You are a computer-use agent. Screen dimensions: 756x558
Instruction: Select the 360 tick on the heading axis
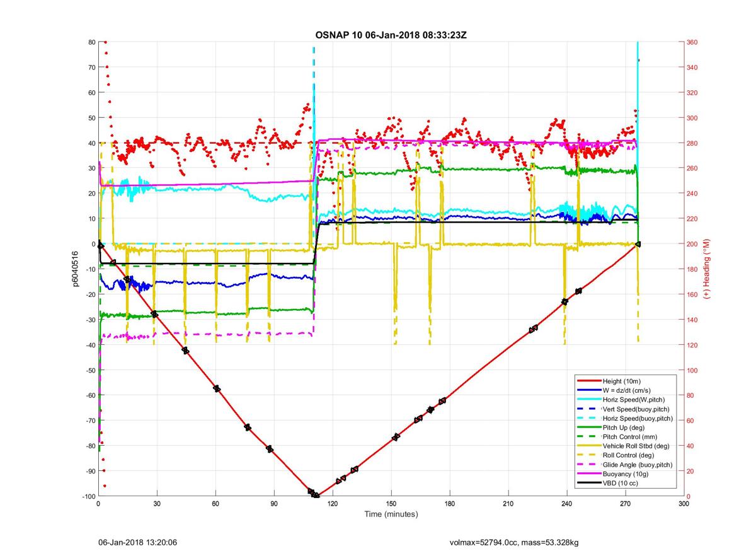[x=692, y=42]
